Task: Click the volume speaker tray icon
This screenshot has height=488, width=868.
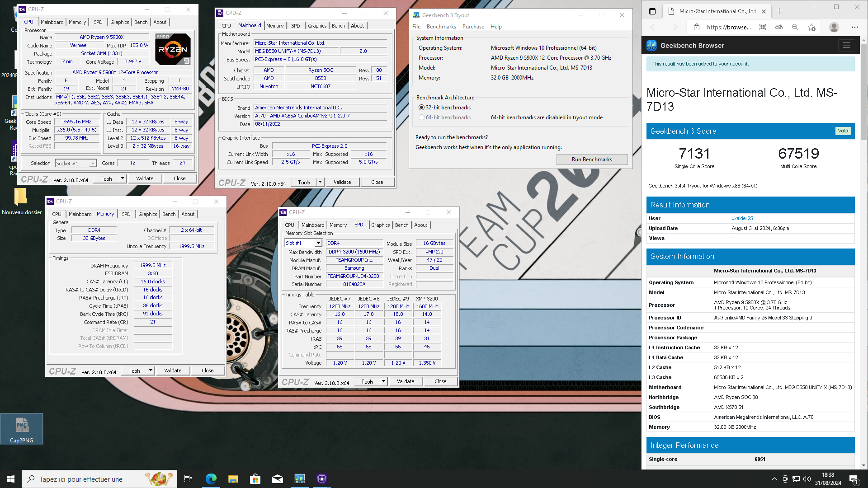Action: coord(807,479)
